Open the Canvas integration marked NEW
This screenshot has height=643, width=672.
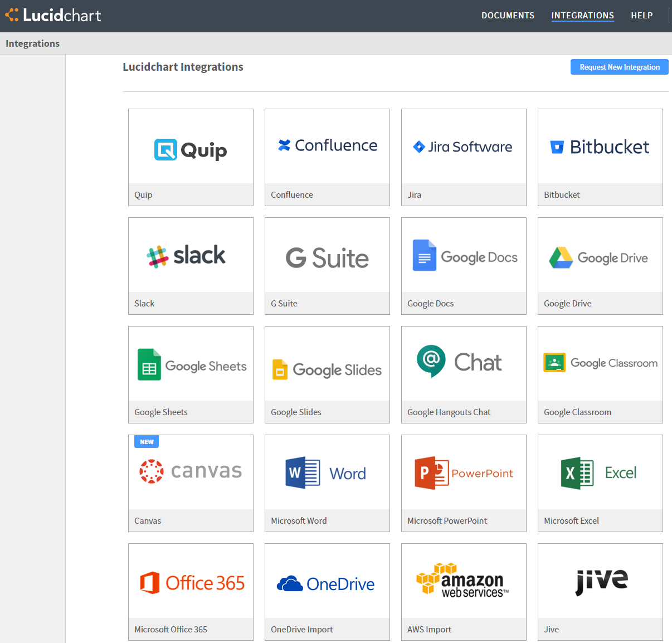(x=191, y=472)
